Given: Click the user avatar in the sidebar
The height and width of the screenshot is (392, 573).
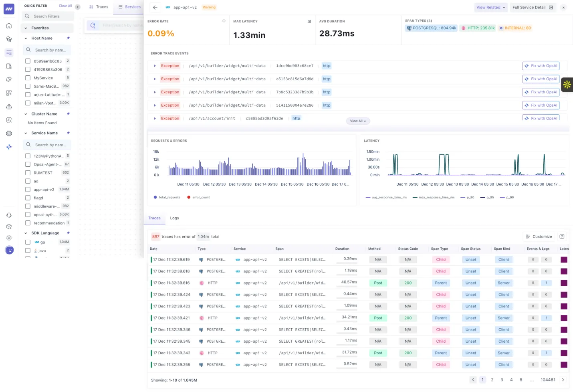Looking at the screenshot, I should (9, 250).
